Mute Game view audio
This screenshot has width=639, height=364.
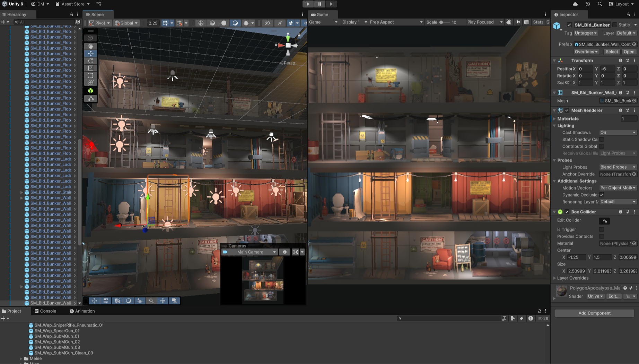point(518,22)
